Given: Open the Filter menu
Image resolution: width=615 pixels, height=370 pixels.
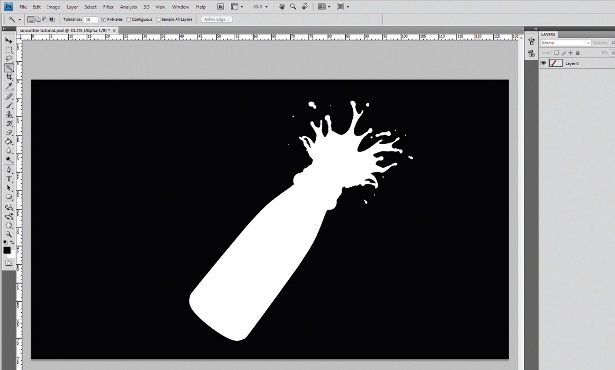Looking at the screenshot, I should pyautogui.click(x=108, y=7).
